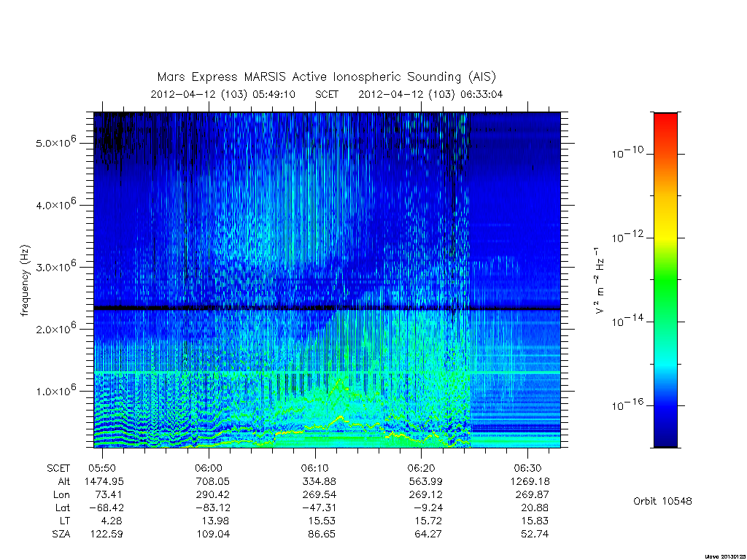
Task: Click the light horizontal line near 1.3 MHz
Action: pyautogui.click(x=327, y=371)
